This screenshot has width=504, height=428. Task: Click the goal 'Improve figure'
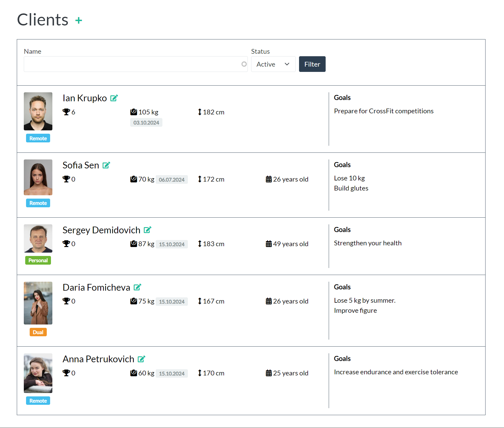tap(355, 311)
